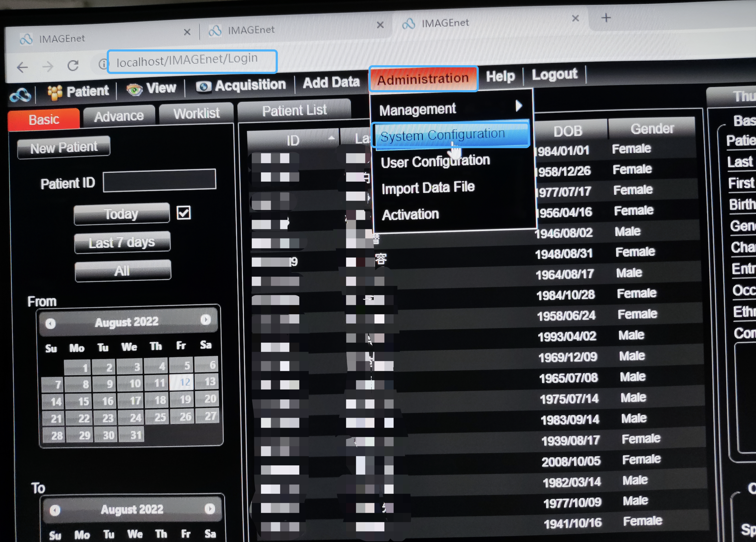The width and height of the screenshot is (756, 542).
Task: Close the second IMAGEnet tab
Action: click(380, 25)
